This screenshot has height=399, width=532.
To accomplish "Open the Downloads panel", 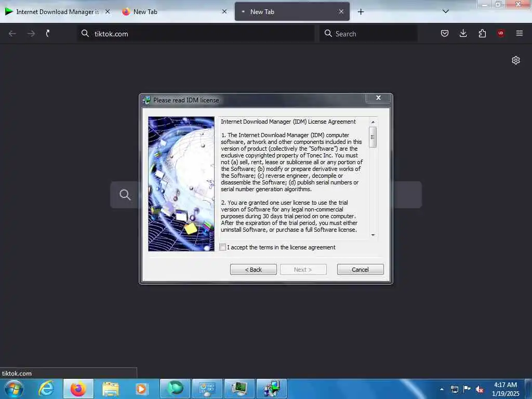I will (x=463, y=33).
